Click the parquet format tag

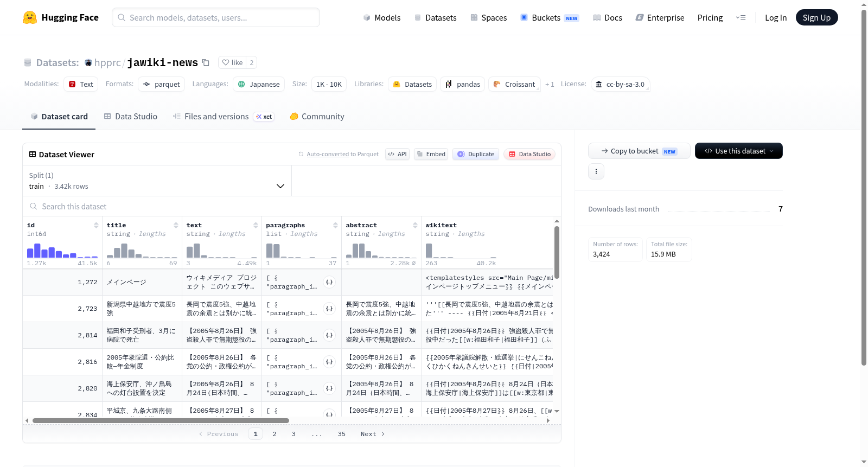pyautogui.click(x=161, y=84)
